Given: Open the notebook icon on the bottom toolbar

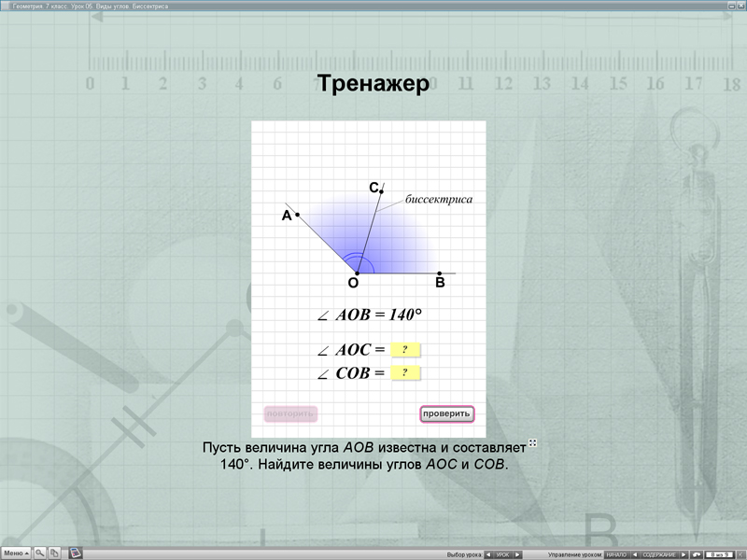Looking at the screenshot, I should point(76,553).
